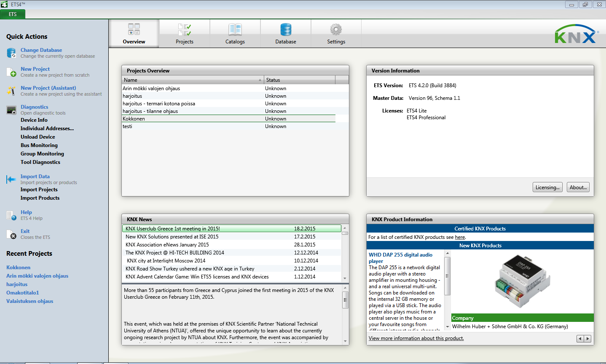Open Bus Monitoring tool
Screen dimensions: 606x364
(39, 145)
